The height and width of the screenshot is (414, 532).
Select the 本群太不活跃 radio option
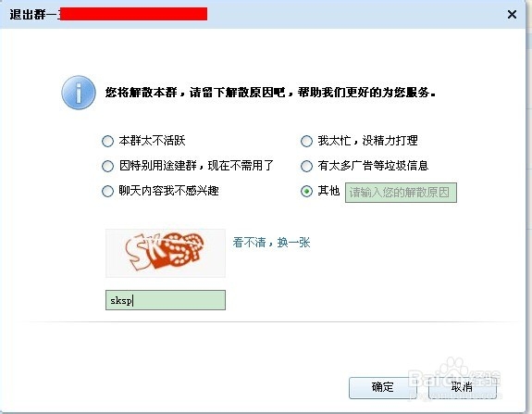(107, 141)
